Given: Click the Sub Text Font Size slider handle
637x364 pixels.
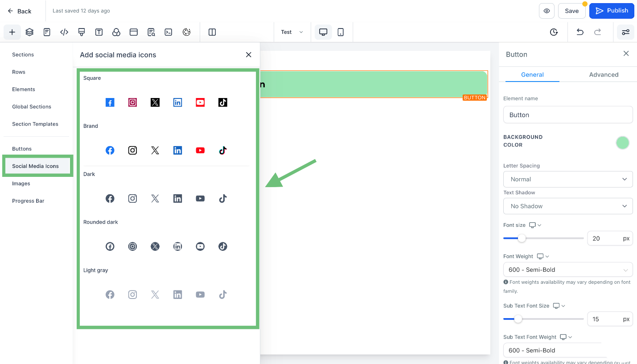Looking at the screenshot, I should [518, 319].
